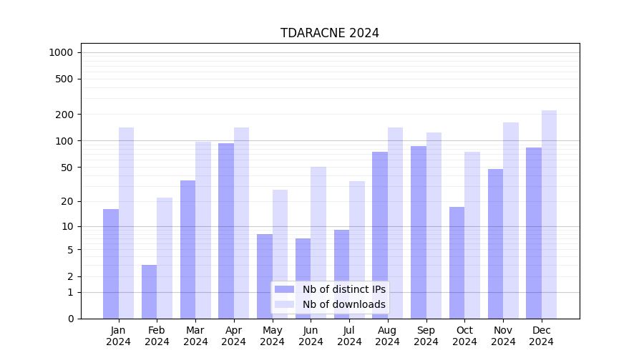The width and height of the screenshot is (644, 358).
Task: Select the Nb of distinct IPs legend label
Action: pos(343,289)
